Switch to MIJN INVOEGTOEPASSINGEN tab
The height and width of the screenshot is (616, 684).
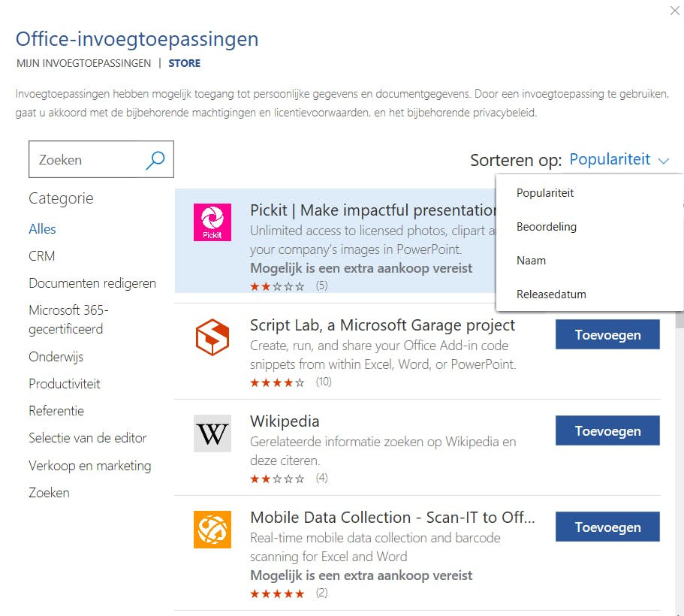pyautogui.click(x=83, y=63)
